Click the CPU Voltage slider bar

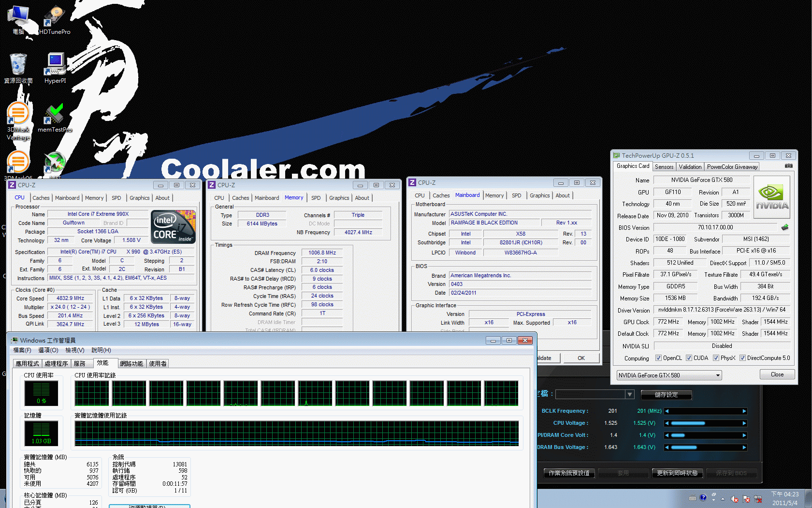coord(706,423)
